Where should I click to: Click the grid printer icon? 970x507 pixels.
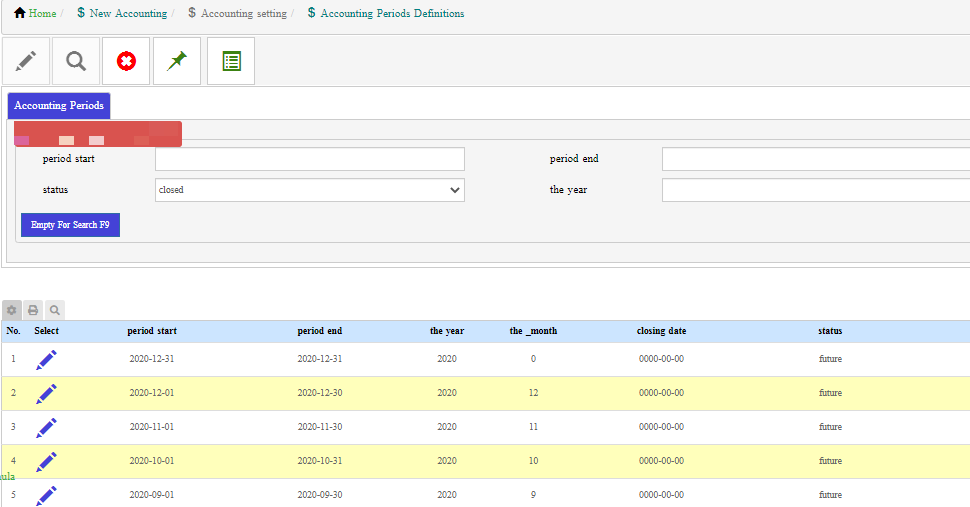click(33, 310)
